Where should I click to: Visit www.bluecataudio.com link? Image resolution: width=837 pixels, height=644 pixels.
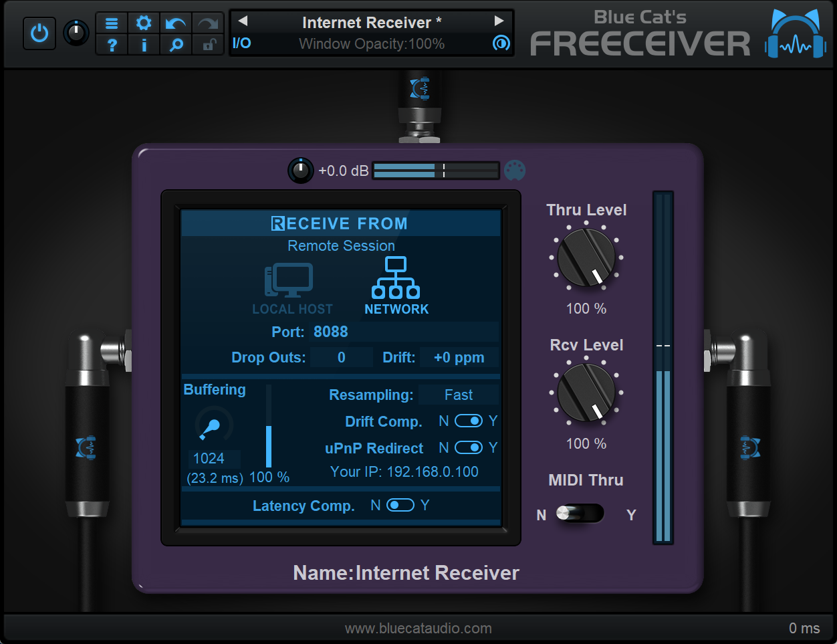418,628
